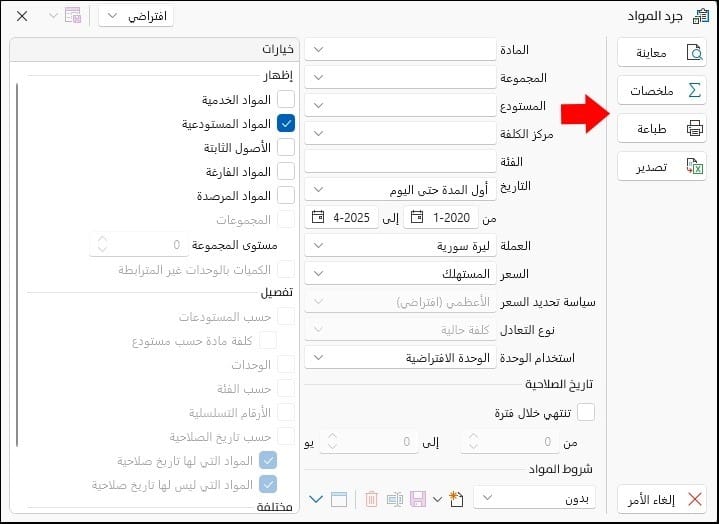
Task: Click the معاينة preview button
Action: coord(662,53)
